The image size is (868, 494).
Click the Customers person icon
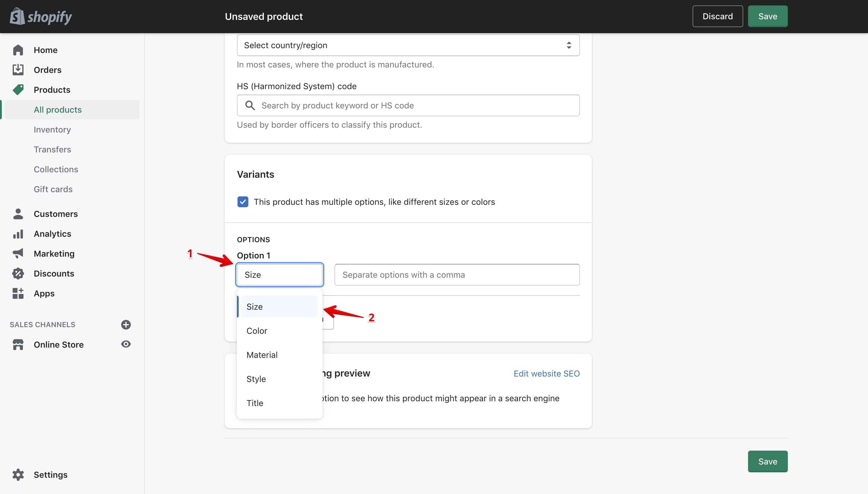coord(18,214)
